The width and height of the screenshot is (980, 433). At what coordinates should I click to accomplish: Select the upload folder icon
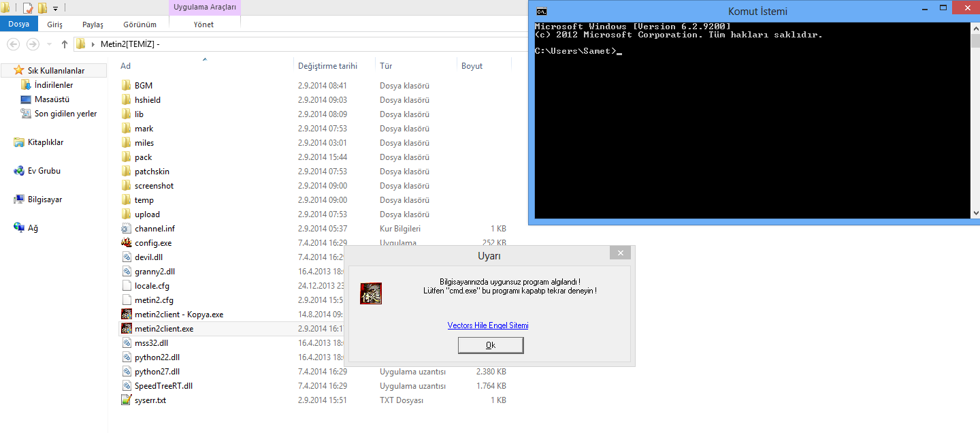click(x=126, y=214)
